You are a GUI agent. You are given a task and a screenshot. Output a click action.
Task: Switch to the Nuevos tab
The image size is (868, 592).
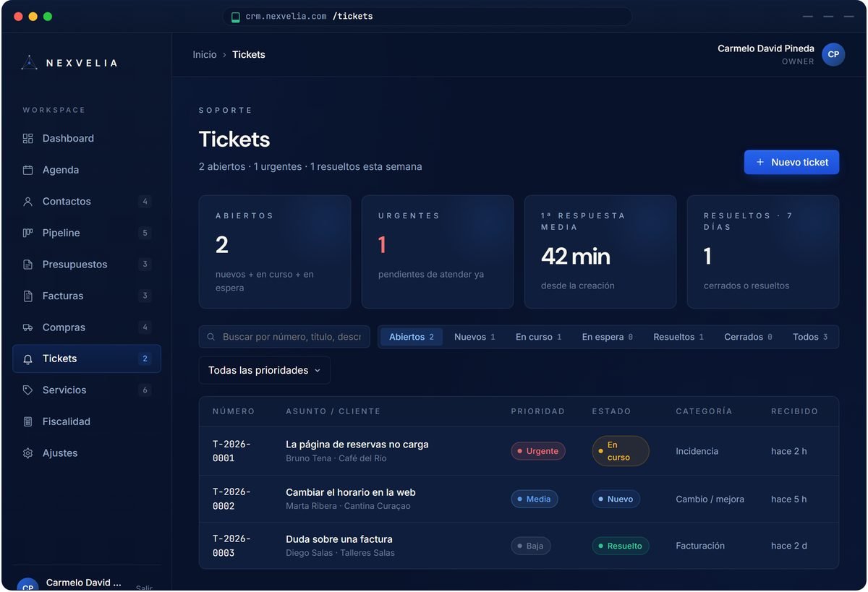click(475, 337)
